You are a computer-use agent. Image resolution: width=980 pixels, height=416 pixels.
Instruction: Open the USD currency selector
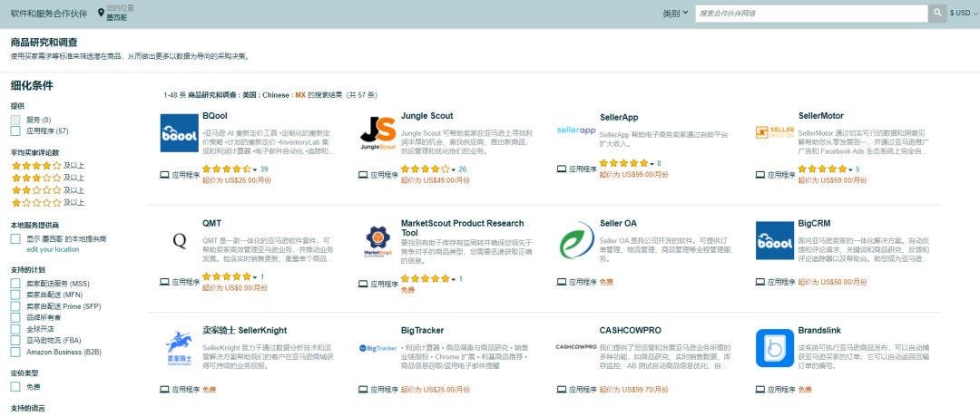(961, 14)
